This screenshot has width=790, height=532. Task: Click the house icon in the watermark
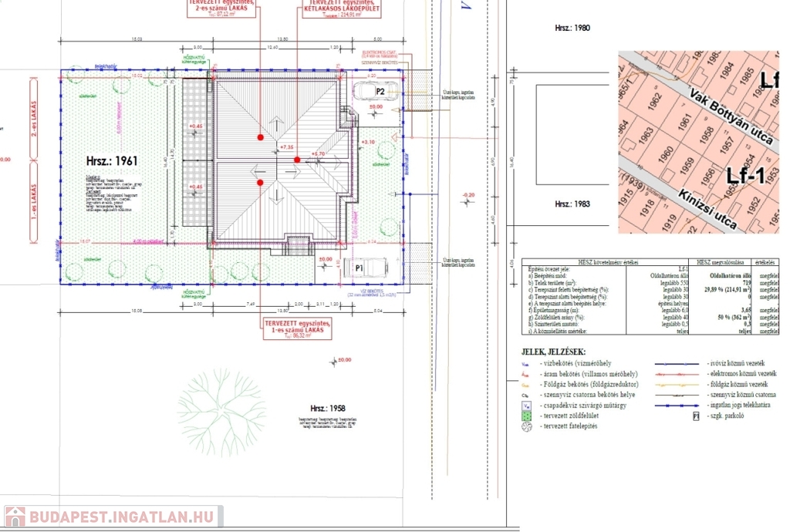[15, 517]
